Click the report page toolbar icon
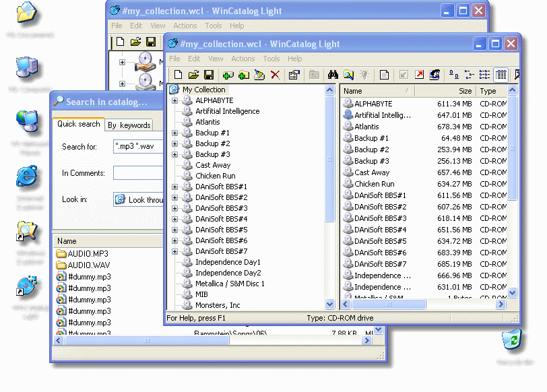The image size is (547, 392). pos(384,75)
